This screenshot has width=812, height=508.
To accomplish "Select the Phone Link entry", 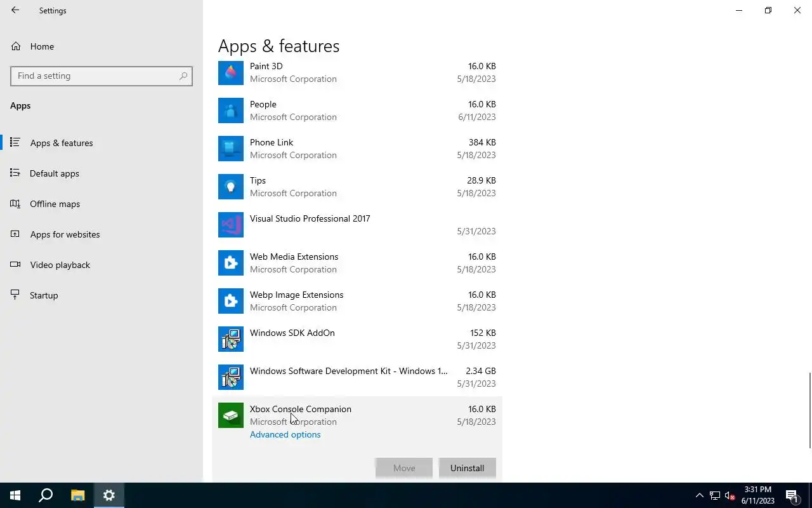I will coord(357,149).
